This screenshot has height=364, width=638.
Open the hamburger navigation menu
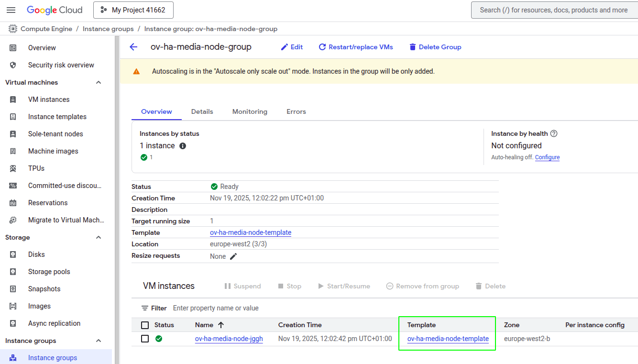[x=11, y=10]
